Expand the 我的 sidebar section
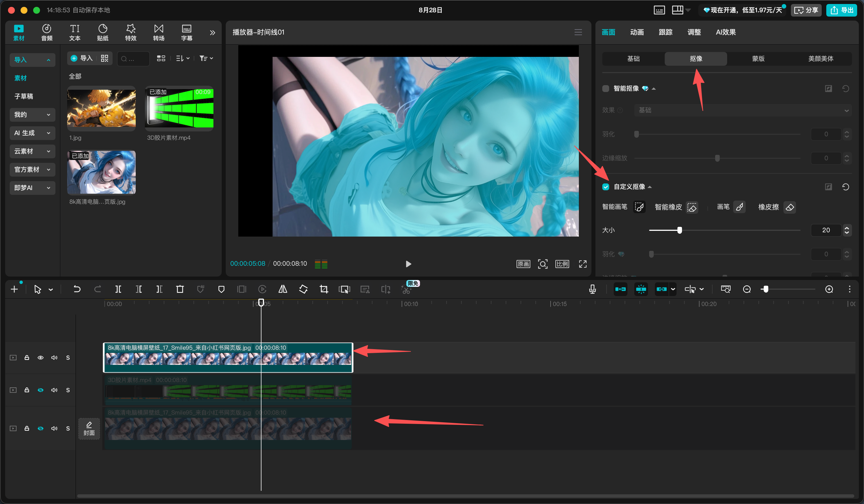 pos(32,115)
